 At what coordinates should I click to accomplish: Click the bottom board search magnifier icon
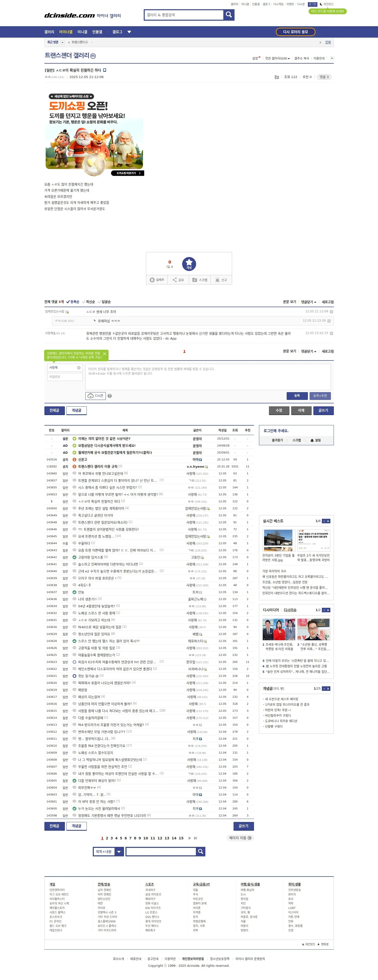tap(200, 851)
